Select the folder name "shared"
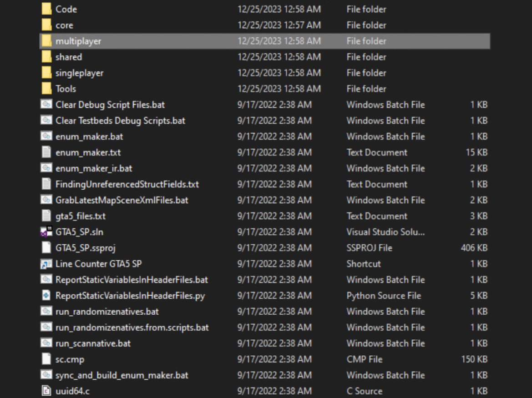532x398 pixels. pyautogui.click(x=69, y=57)
